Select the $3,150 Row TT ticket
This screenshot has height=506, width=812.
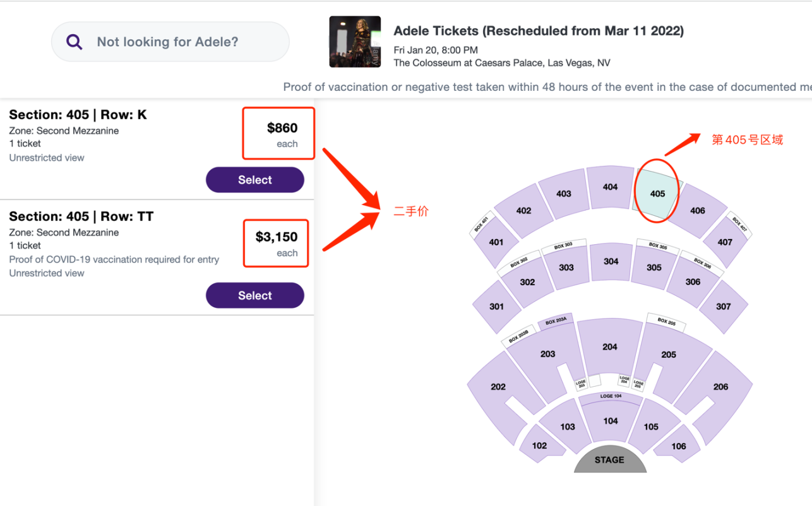pyautogui.click(x=254, y=296)
